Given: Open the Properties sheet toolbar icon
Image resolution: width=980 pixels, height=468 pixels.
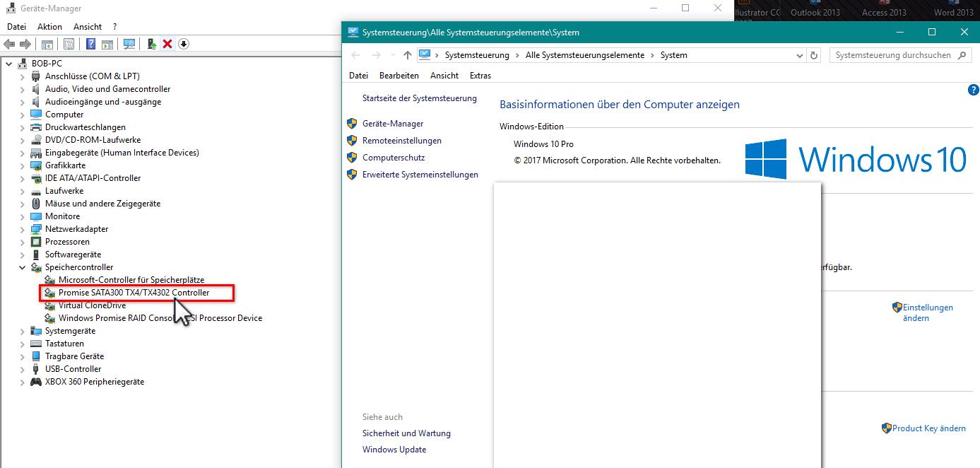Looking at the screenshot, I should [x=69, y=44].
